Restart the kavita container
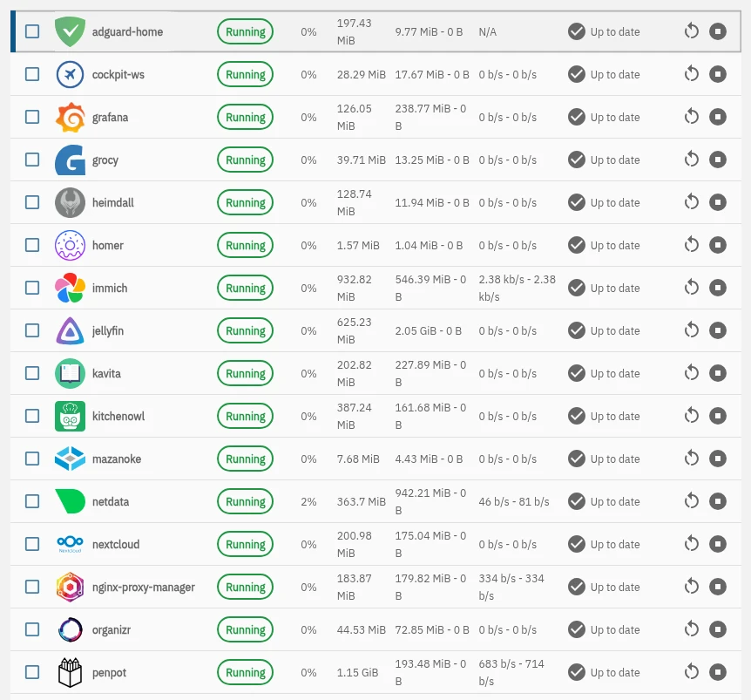 click(692, 373)
